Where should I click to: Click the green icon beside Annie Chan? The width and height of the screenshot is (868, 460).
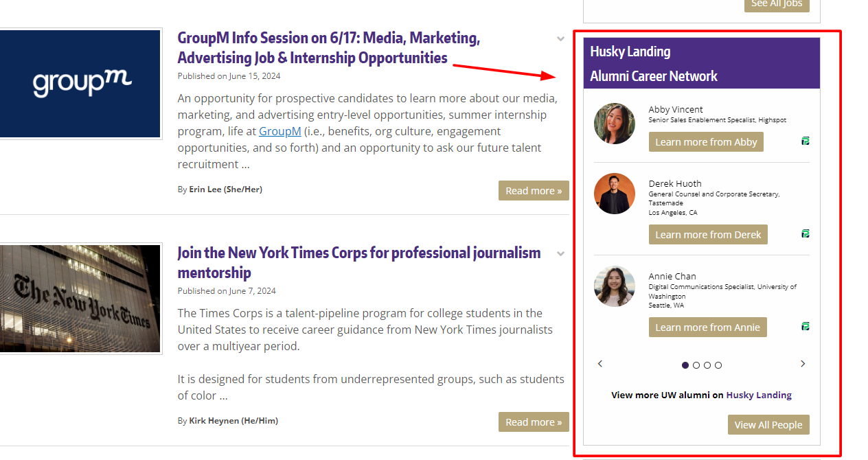pos(806,326)
